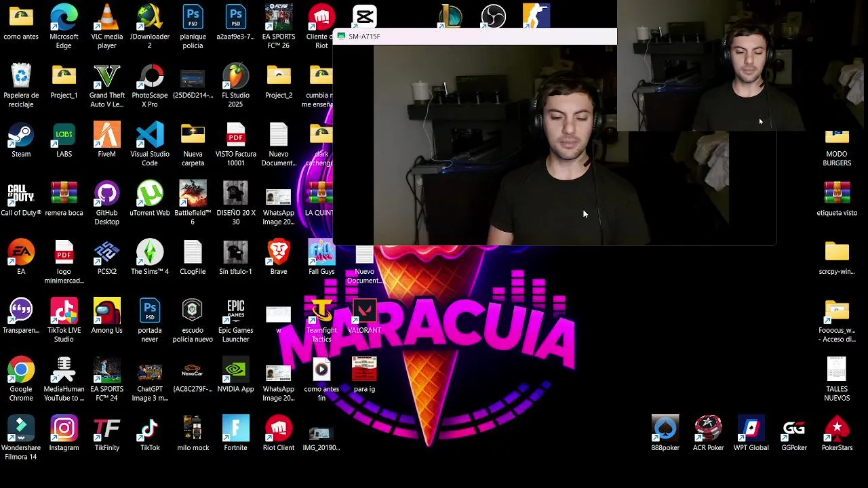868x488 pixels.
Task: Open the Project_1 folder
Action: (x=64, y=81)
